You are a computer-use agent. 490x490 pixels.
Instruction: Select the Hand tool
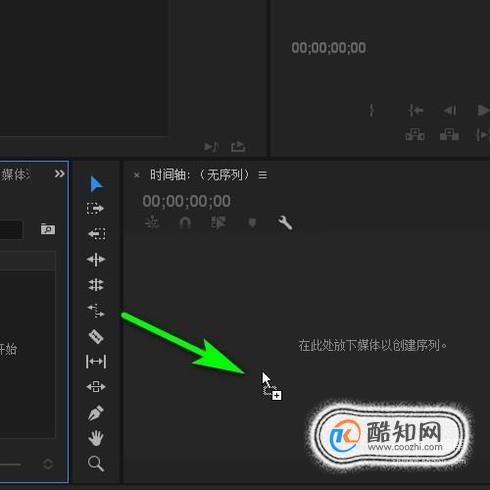(x=96, y=438)
